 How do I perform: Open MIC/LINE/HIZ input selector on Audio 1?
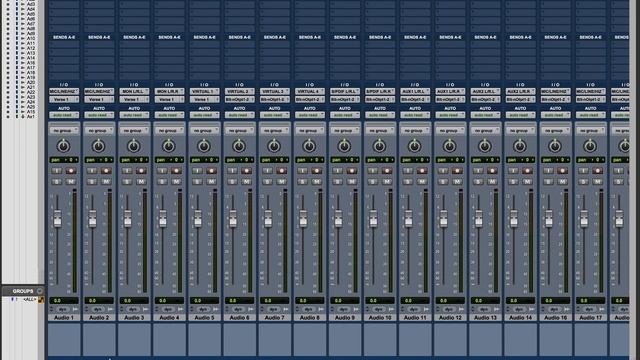[64, 91]
